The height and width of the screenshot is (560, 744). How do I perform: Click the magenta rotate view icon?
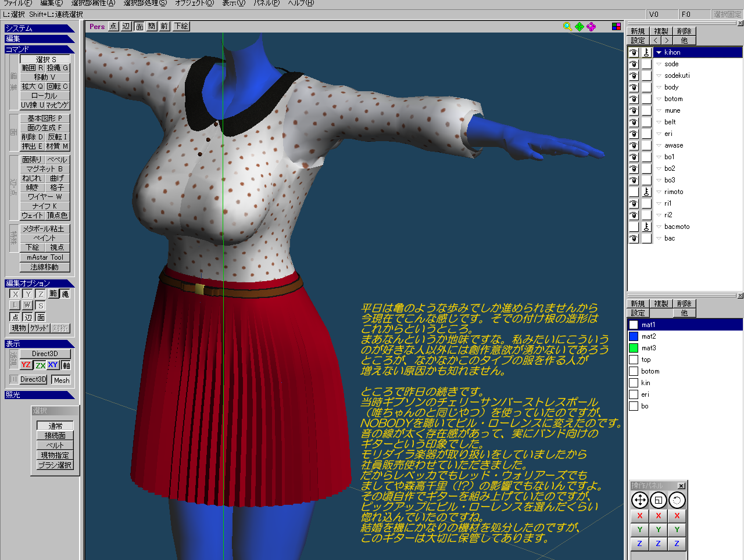591,27
